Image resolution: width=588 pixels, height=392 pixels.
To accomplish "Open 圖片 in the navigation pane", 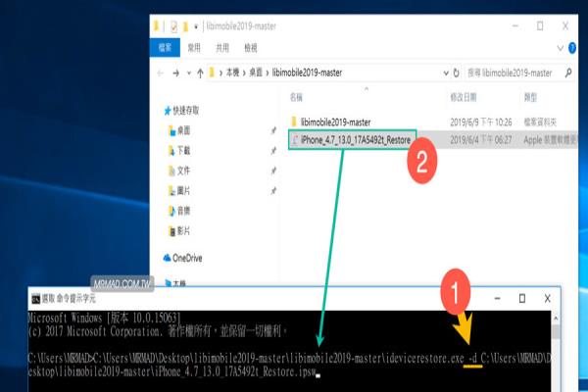I will point(179,190).
